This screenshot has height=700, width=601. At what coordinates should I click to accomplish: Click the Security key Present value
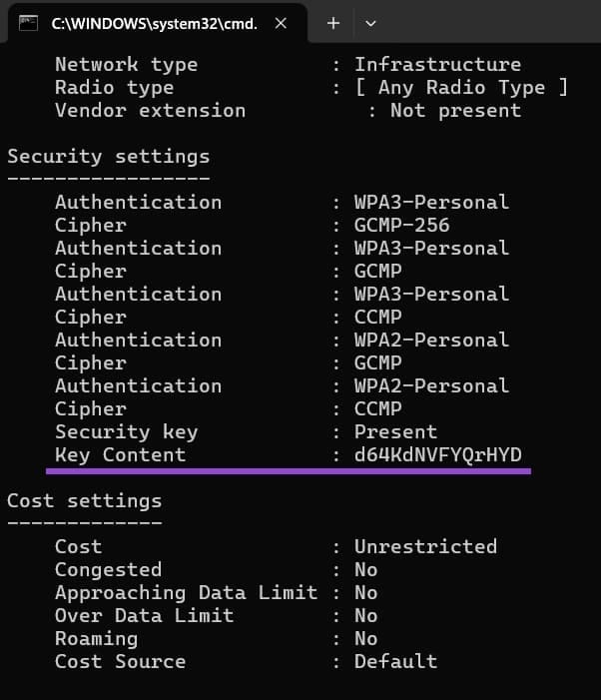(x=395, y=432)
